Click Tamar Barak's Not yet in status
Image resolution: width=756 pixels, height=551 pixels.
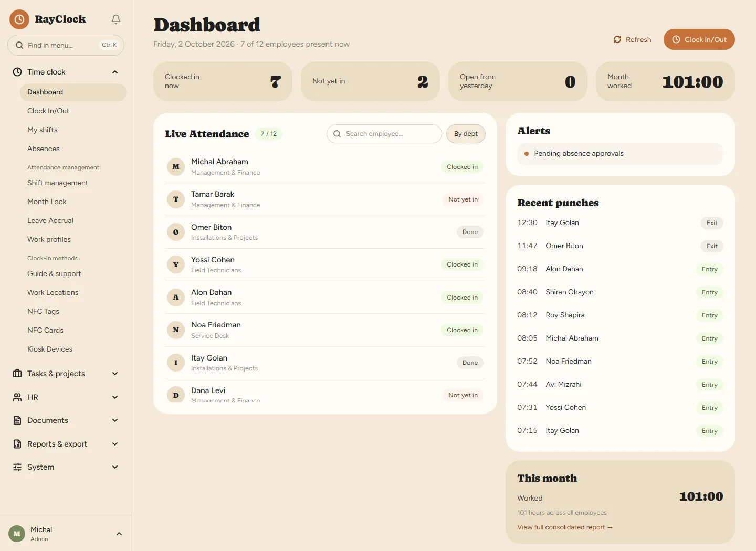(463, 199)
